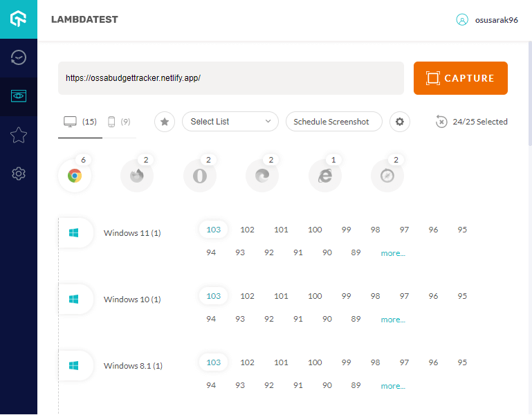532x415 pixels.
Task: Open the settings gear icon in sidebar
Action: pos(18,174)
